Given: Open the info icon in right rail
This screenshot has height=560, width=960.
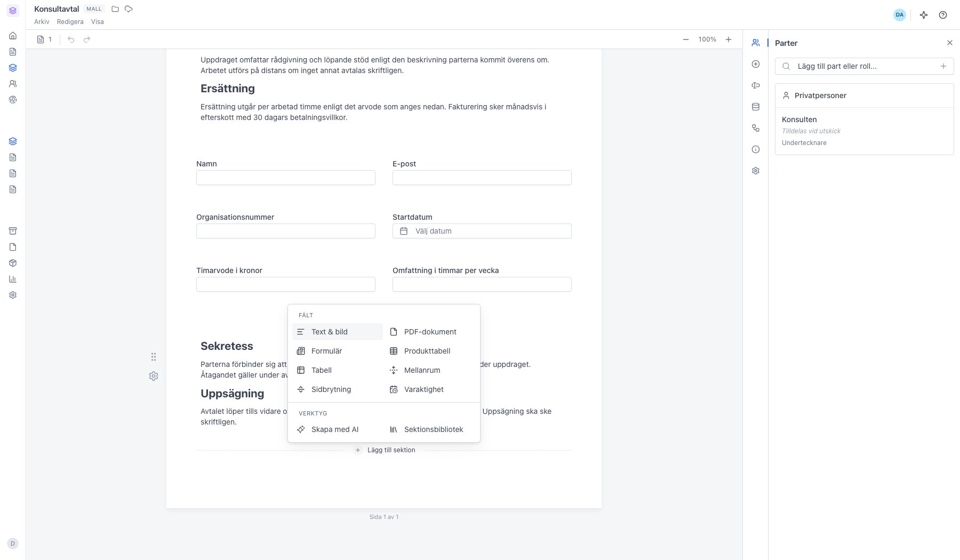Looking at the screenshot, I should coord(756,149).
